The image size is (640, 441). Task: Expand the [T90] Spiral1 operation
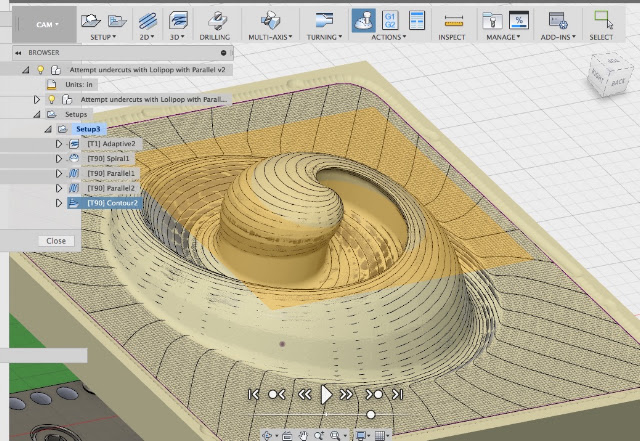click(x=59, y=158)
